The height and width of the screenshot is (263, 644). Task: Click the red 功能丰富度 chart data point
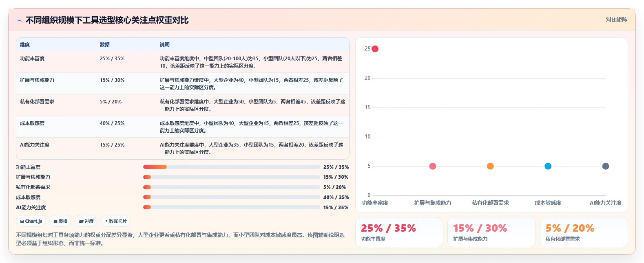(375, 49)
